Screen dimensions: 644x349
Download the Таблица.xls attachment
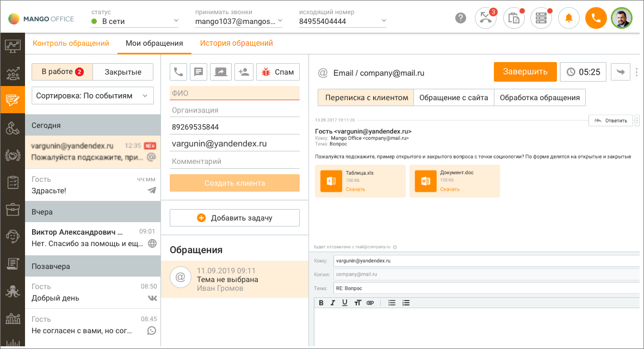click(355, 189)
